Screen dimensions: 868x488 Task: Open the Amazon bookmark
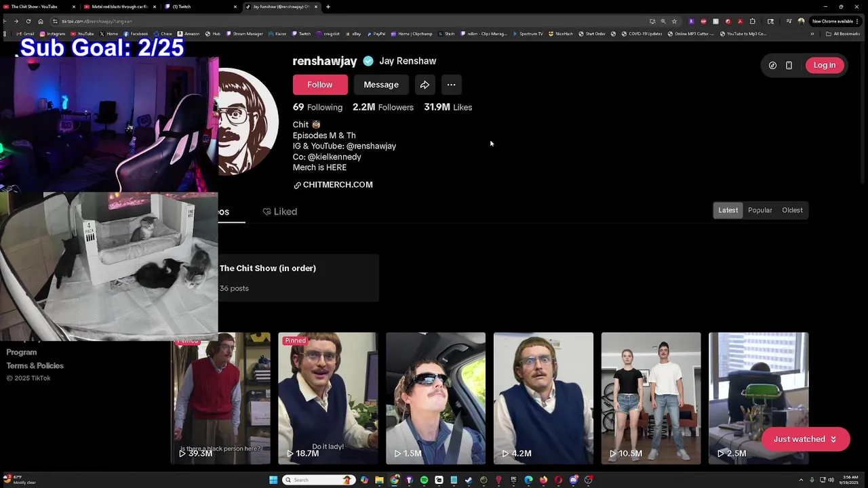click(189, 33)
